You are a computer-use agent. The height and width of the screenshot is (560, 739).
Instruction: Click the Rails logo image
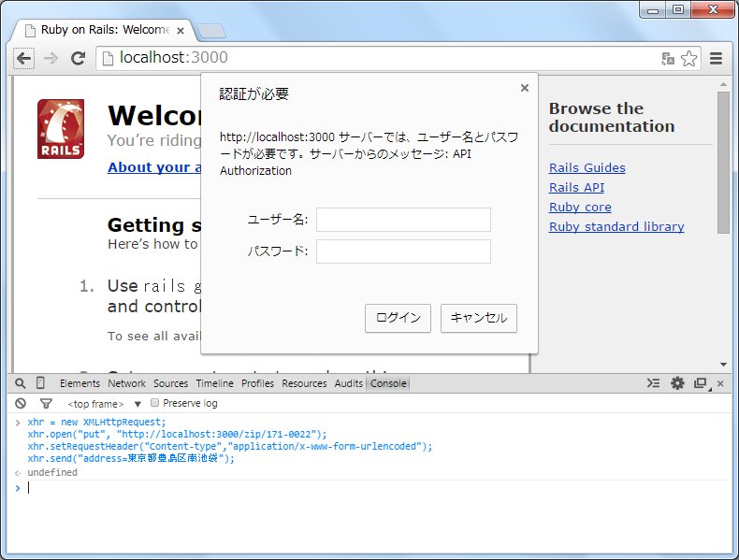click(61, 129)
